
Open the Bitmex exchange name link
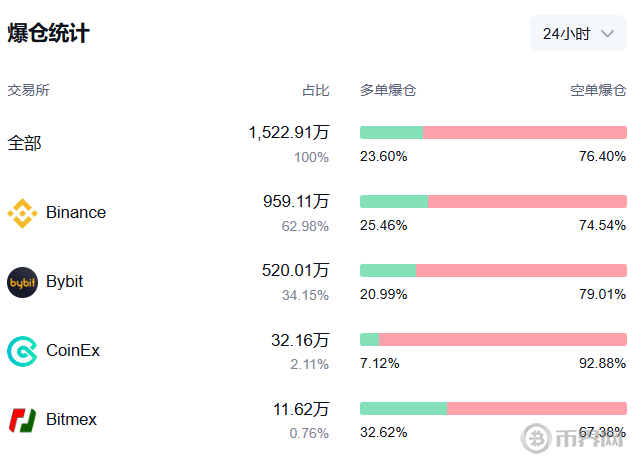pos(72,420)
